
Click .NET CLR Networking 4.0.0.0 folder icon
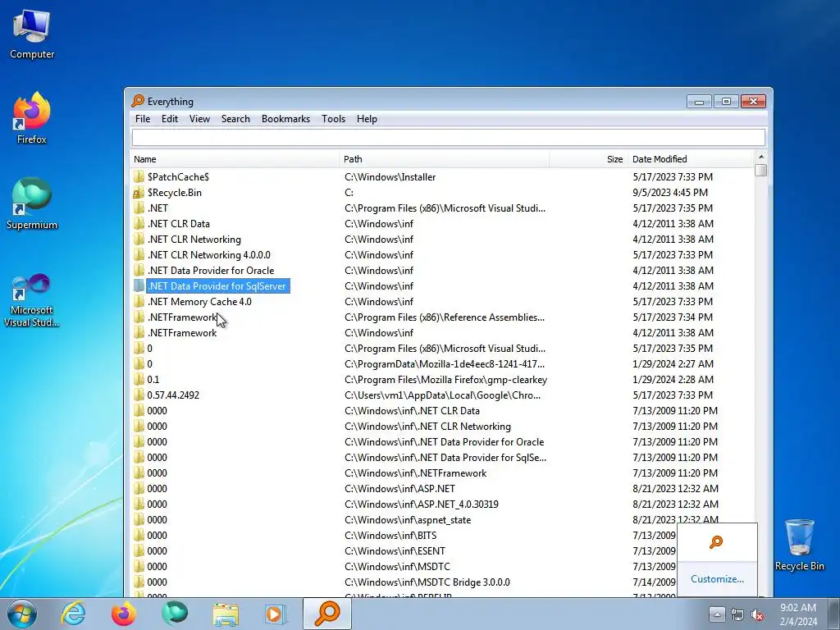(139, 254)
